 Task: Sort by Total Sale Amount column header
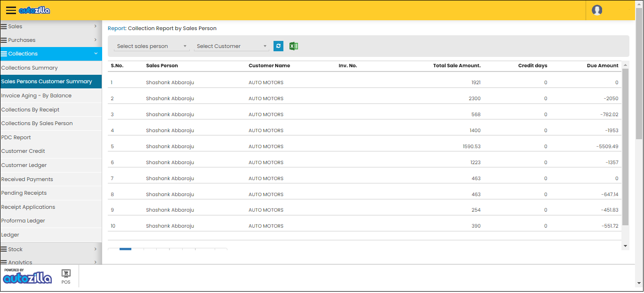pos(457,65)
